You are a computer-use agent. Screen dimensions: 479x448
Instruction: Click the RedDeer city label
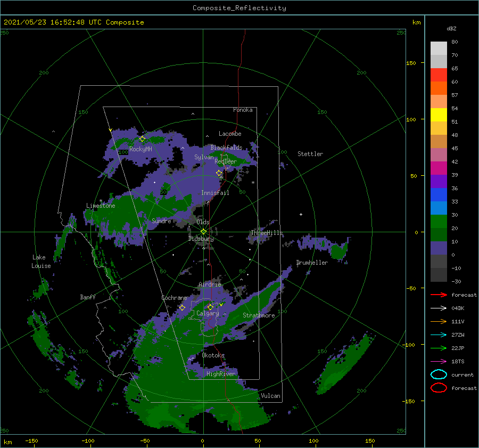[226, 161]
